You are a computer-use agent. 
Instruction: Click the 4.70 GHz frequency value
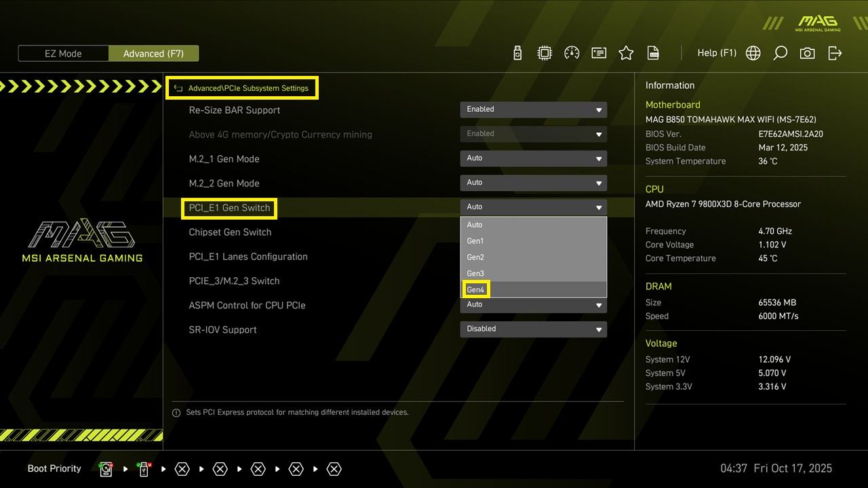pyautogui.click(x=775, y=231)
